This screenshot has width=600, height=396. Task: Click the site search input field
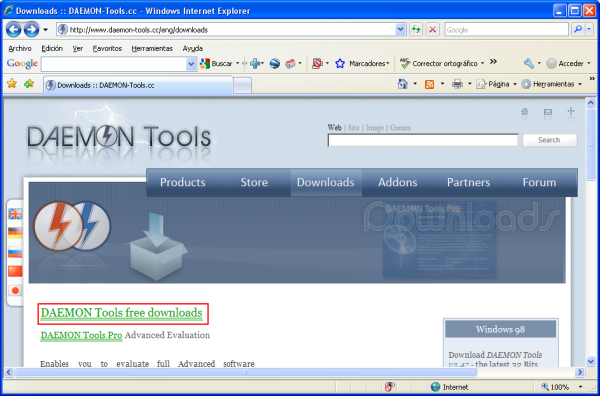click(423, 140)
